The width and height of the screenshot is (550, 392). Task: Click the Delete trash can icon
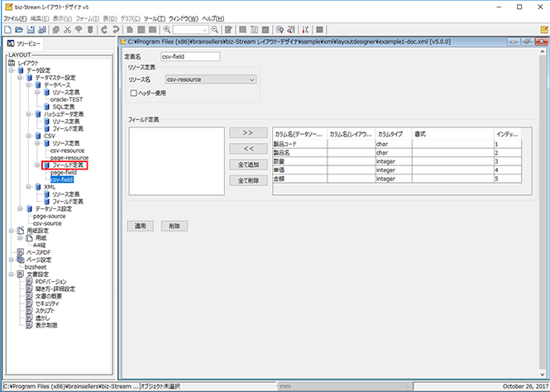tap(90, 30)
